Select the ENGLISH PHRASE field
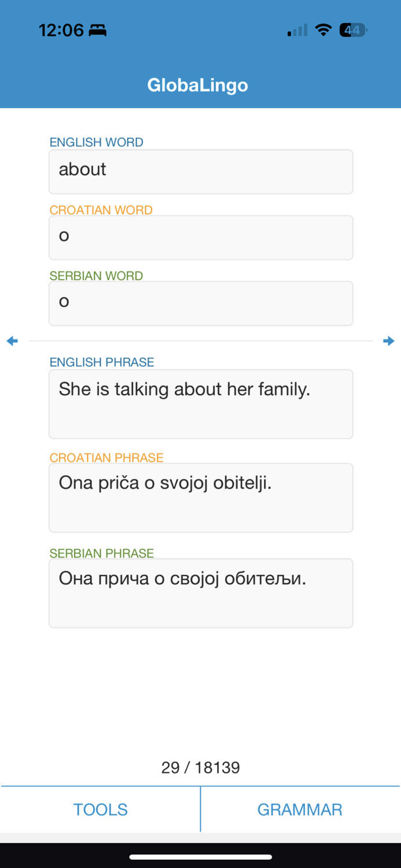Viewport: 401px width, 868px height. click(x=200, y=403)
